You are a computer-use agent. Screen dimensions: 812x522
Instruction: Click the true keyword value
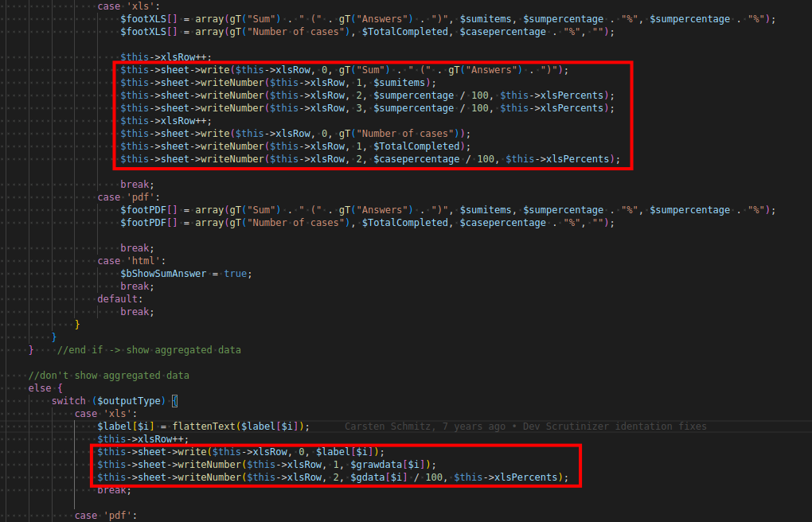click(x=237, y=274)
